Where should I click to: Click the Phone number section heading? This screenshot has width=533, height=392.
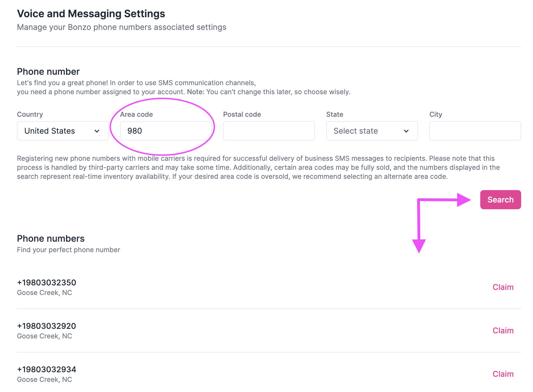coord(48,71)
